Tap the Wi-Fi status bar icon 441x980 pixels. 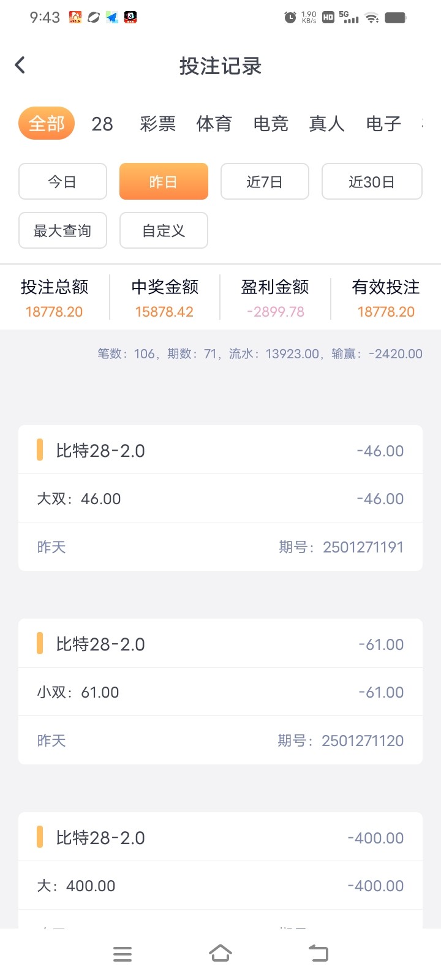tap(372, 18)
